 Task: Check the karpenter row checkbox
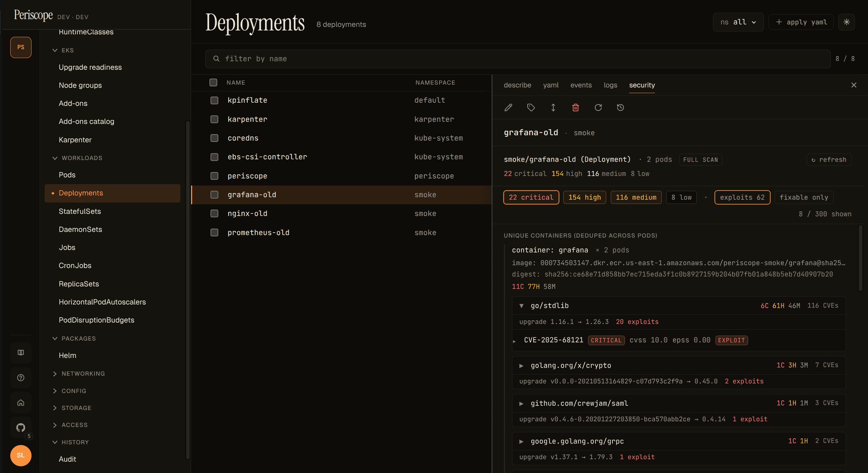[x=214, y=119]
